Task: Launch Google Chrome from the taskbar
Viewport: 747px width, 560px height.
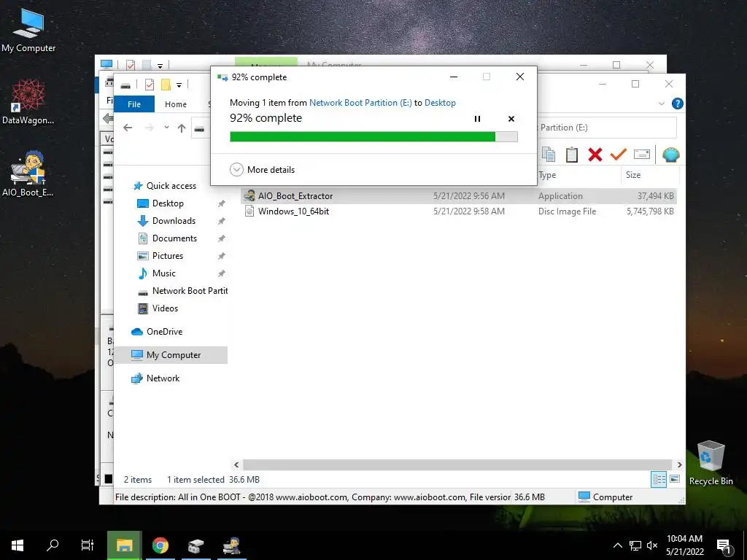Action: tap(160, 545)
